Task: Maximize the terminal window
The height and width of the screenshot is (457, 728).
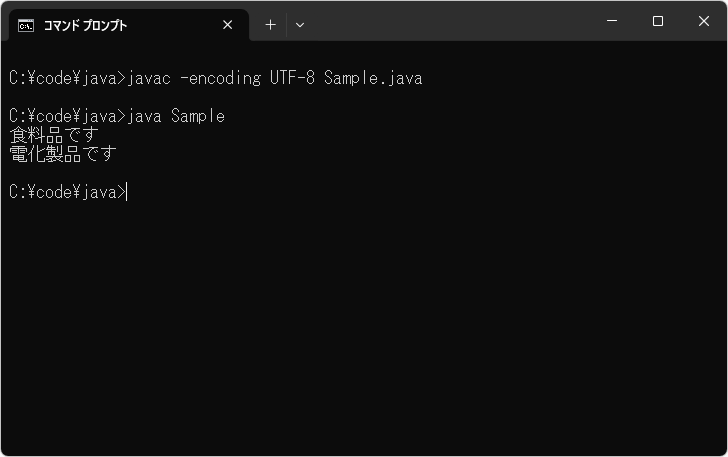Action: [x=657, y=21]
